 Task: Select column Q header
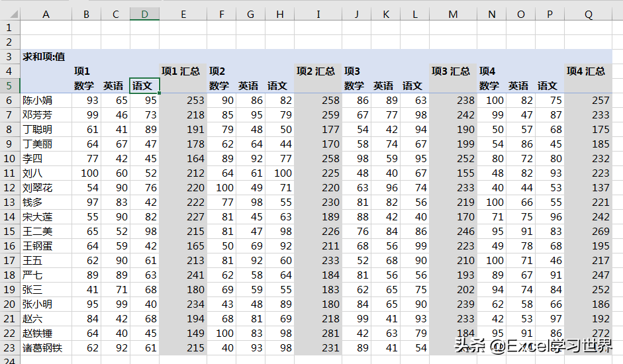click(x=589, y=15)
